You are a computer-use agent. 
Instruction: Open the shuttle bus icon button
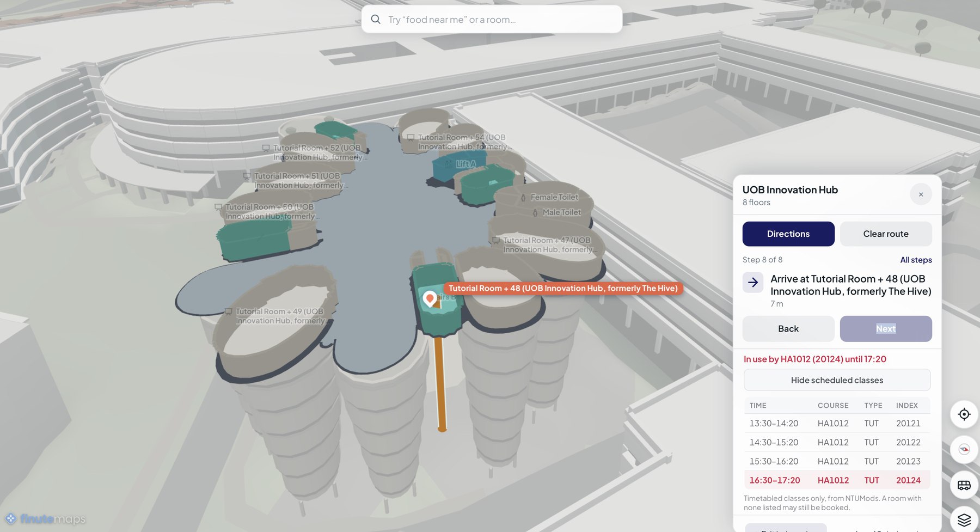(x=964, y=485)
